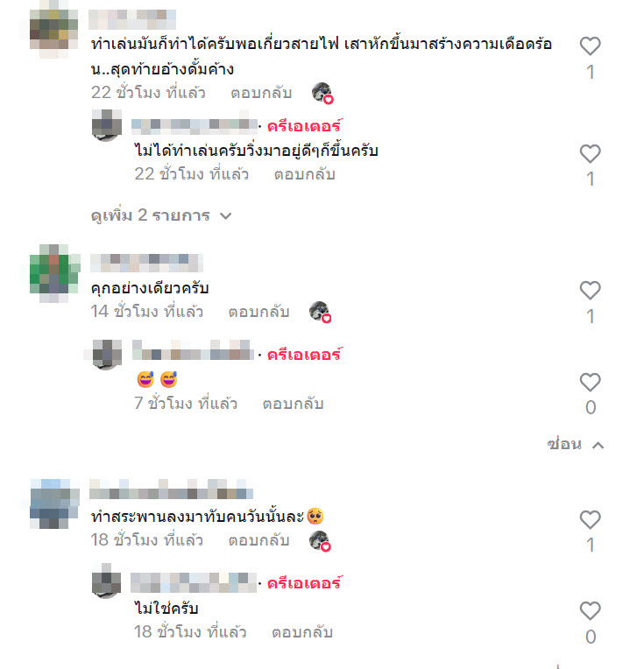Click chevron next to 'ดูเพิ่ม 2 รายการ'
This screenshot has width=644, height=669.
coord(225,216)
